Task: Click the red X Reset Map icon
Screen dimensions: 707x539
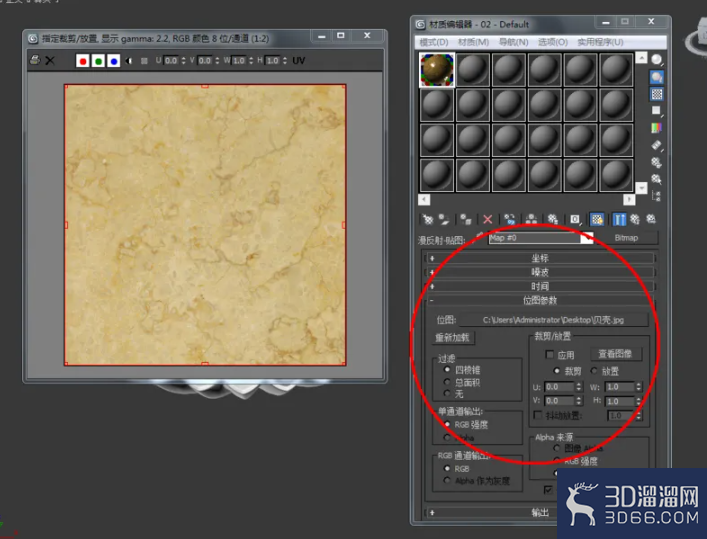Action: [487, 220]
